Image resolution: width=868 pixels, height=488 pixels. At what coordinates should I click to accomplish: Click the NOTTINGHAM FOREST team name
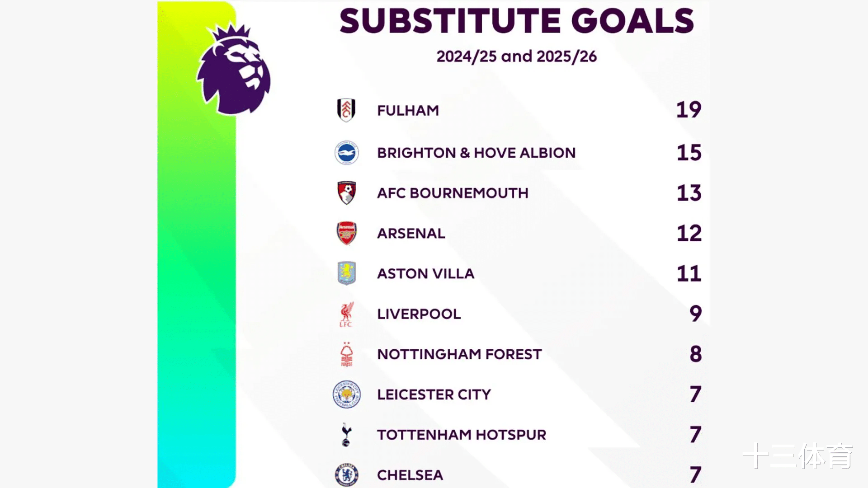[x=459, y=354]
